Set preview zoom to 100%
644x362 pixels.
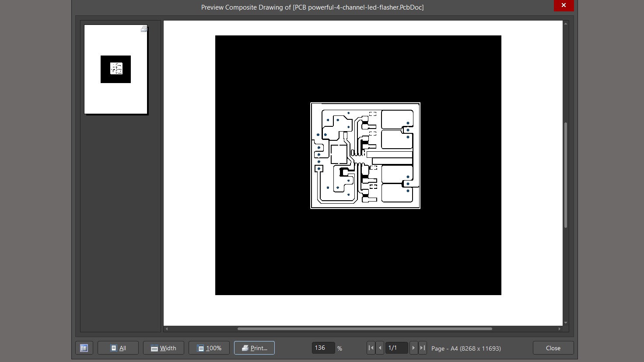pos(209,348)
